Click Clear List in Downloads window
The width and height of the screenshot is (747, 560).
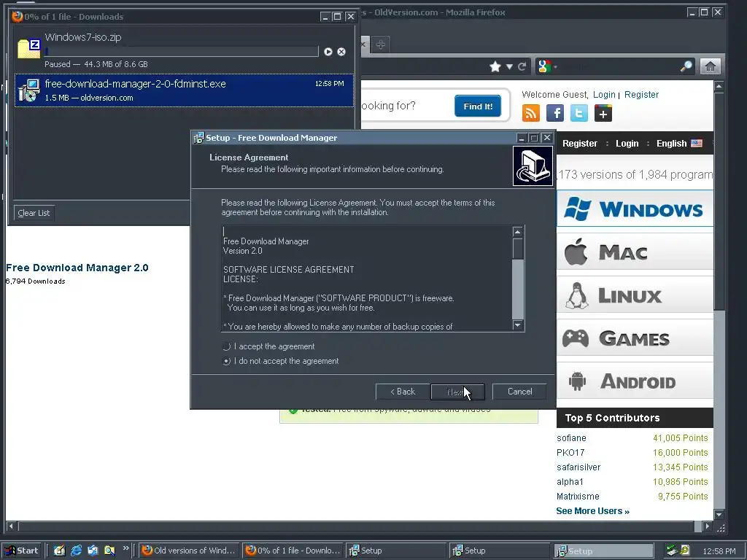pyautogui.click(x=34, y=213)
